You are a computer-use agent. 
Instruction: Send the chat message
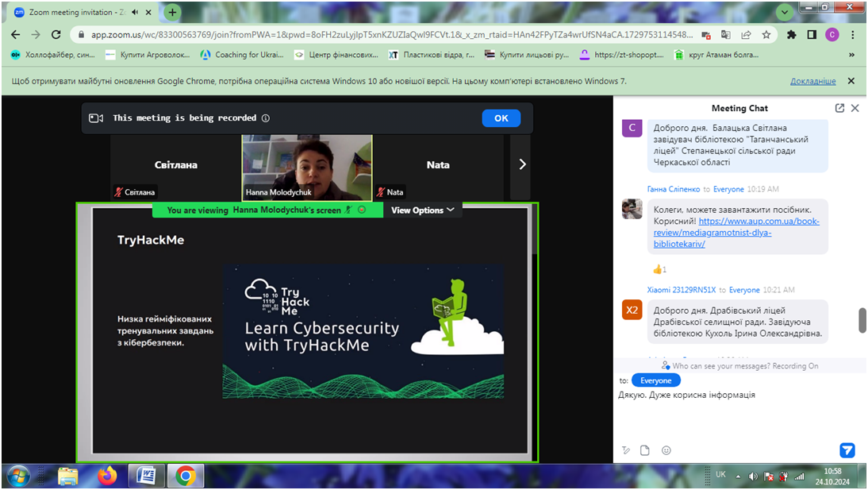pyautogui.click(x=847, y=450)
